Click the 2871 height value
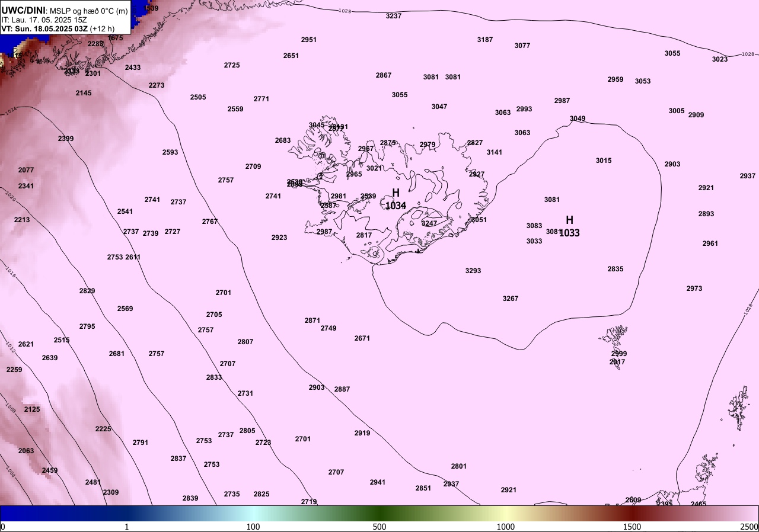Viewport: 759px width, 532px height. pyautogui.click(x=312, y=321)
